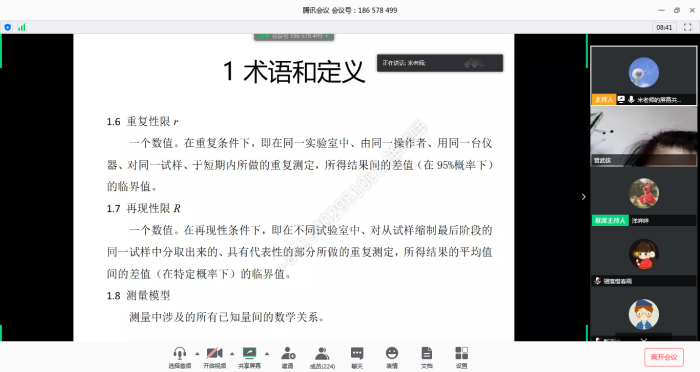Click the 08:41 meeting timer

point(664,27)
